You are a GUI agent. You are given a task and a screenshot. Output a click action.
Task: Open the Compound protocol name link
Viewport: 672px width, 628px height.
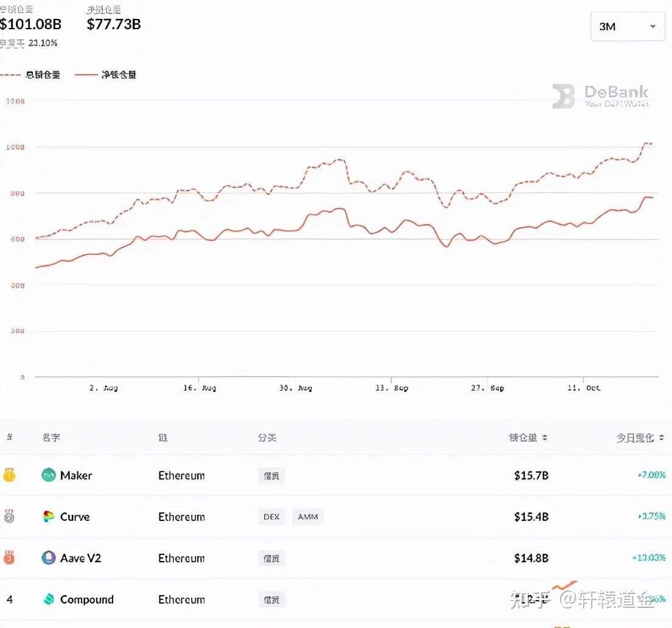pos(86,600)
